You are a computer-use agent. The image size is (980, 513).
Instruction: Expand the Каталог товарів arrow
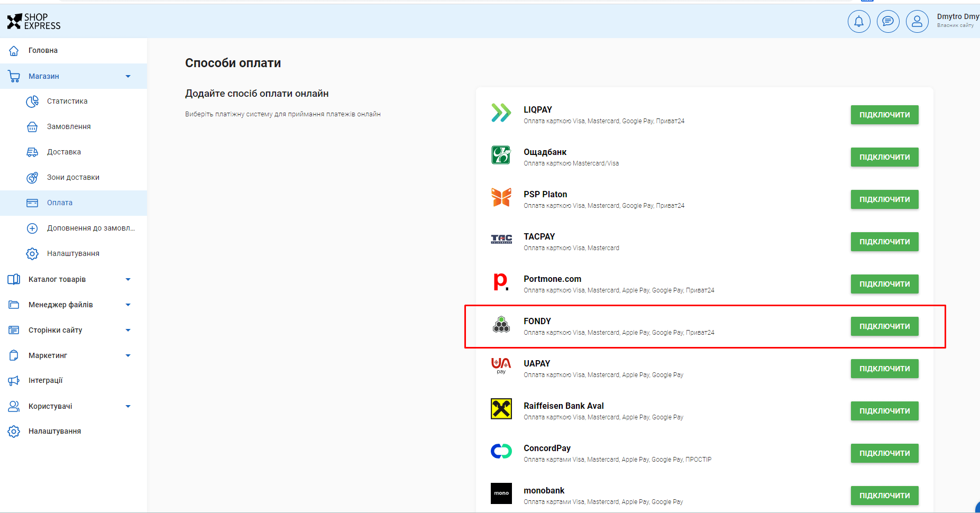pyautogui.click(x=128, y=279)
